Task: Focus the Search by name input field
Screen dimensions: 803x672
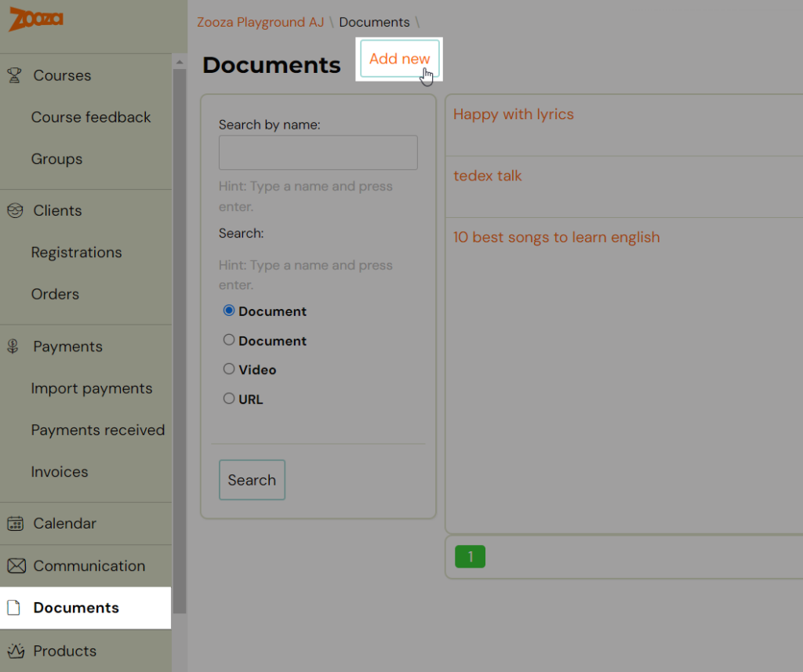Action: pyautogui.click(x=318, y=153)
